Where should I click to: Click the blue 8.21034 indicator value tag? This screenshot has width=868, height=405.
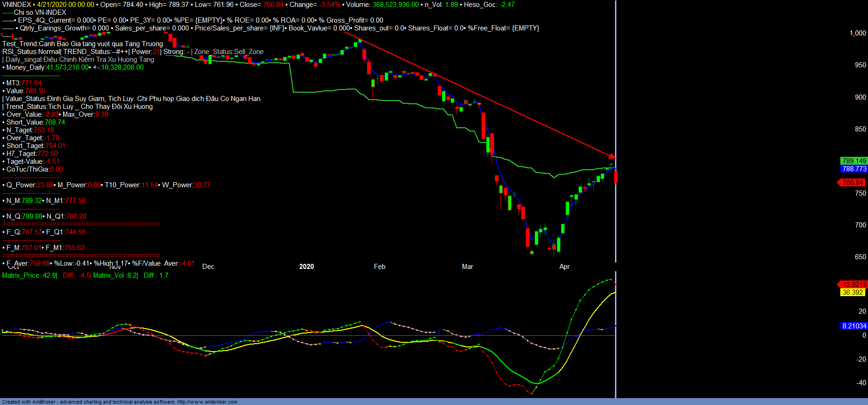854,326
